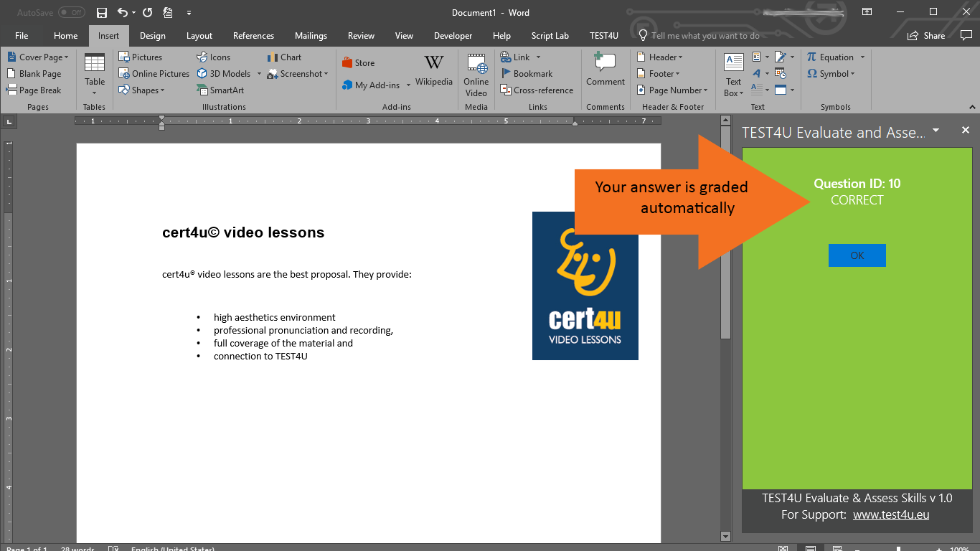
Task: Expand the Cover Page dropdown
Action: click(x=38, y=57)
